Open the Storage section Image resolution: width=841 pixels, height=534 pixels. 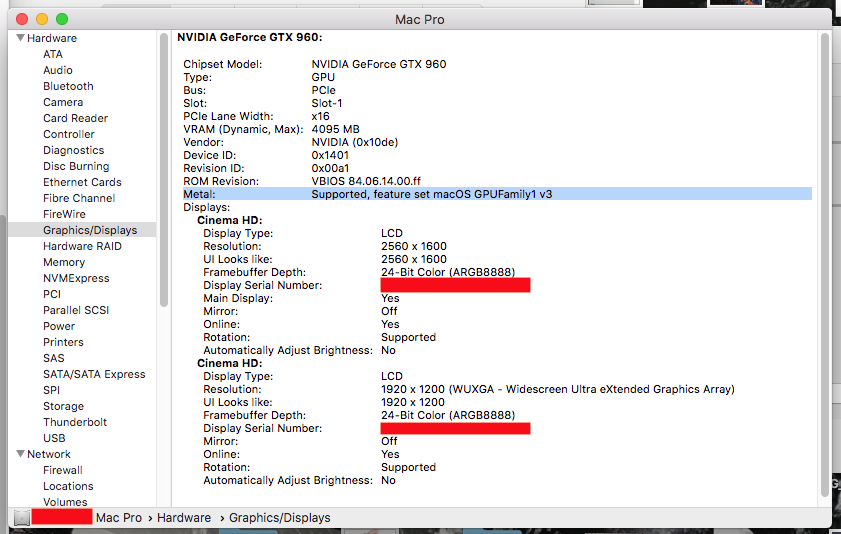[x=63, y=406]
